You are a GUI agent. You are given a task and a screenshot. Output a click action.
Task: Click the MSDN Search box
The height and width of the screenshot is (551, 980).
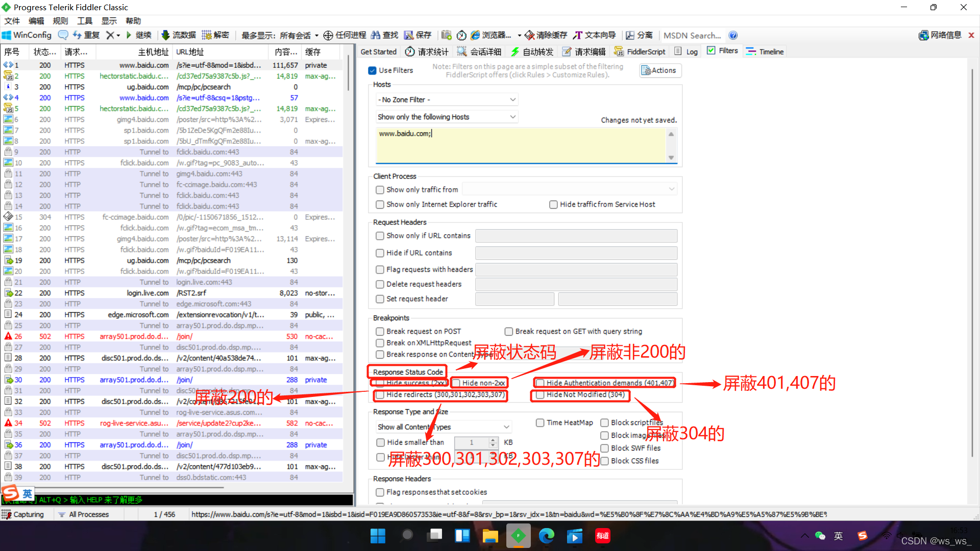pos(692,35)
